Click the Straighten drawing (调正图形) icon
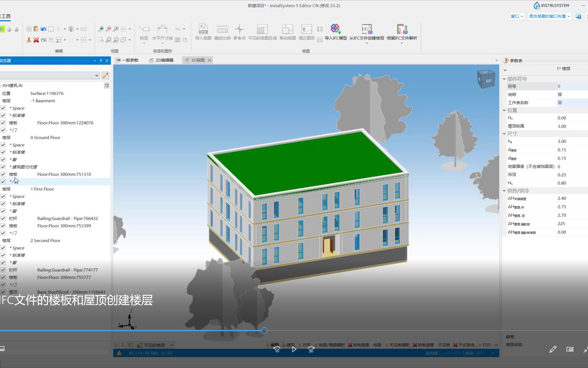588x368 pixels. pyautogui.click(x=307, y=29)
